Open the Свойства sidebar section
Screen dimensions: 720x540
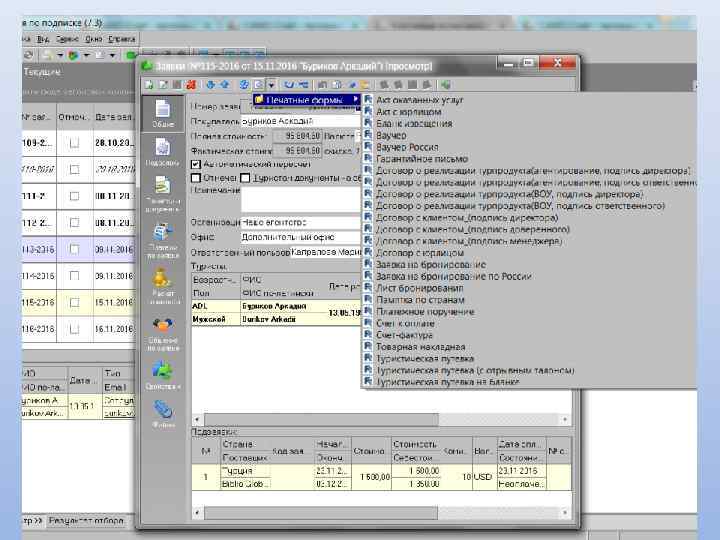point(163,375)
